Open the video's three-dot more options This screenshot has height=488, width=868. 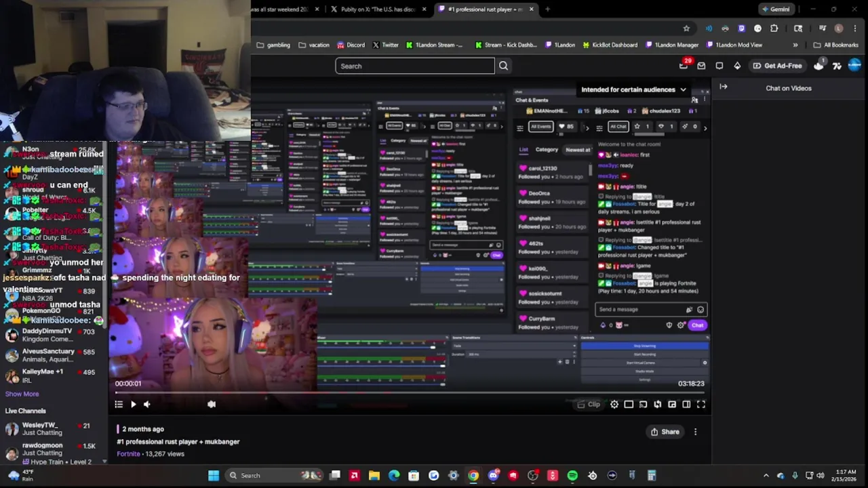point(695,432)
